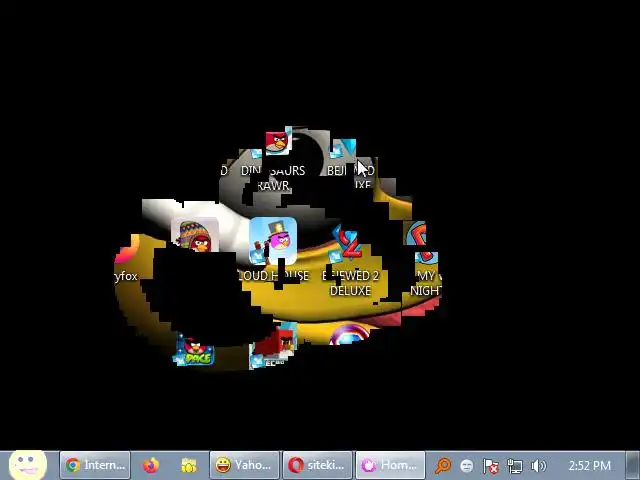Image resolution: width=640 pixels, height=480 pixels.
Task: Open the smiley-face Start button
Action: point(27,465)
